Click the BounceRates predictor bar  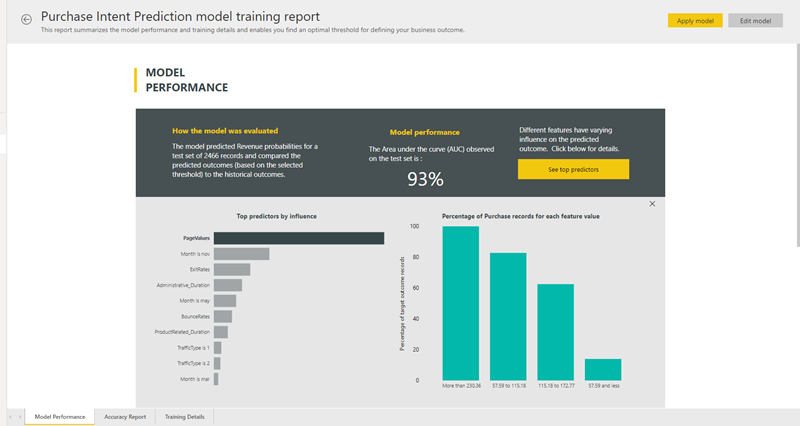pyautogui.click(x=222, y=316)
